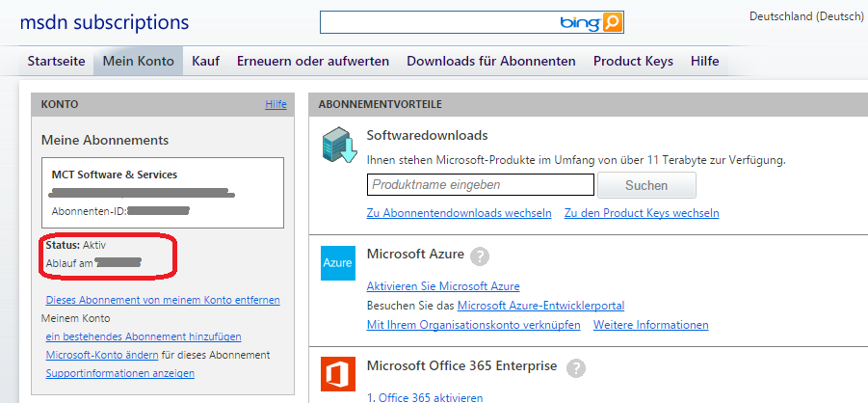Open the Hilfe navigation tab
The image size is (868, 403).
point(704,61)
